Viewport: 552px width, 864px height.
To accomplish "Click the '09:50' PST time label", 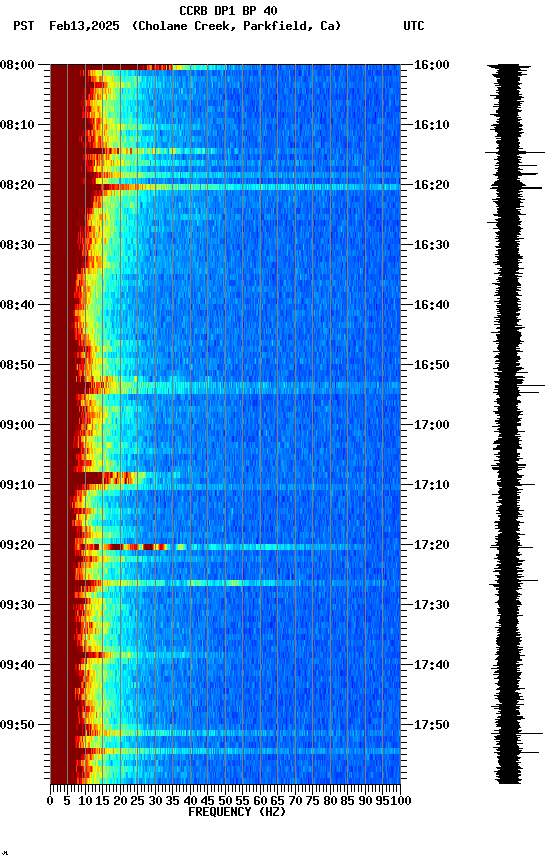I will tap(17, 725).
